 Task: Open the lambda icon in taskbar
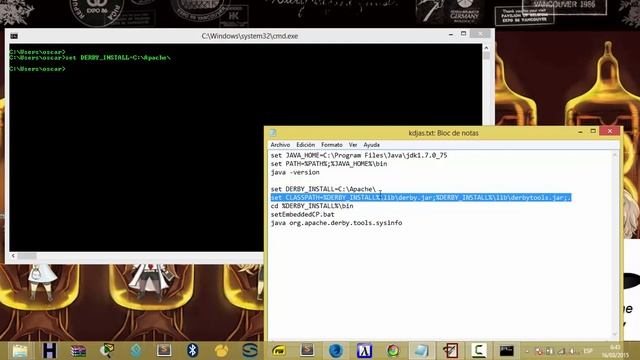tap(364, 351)
